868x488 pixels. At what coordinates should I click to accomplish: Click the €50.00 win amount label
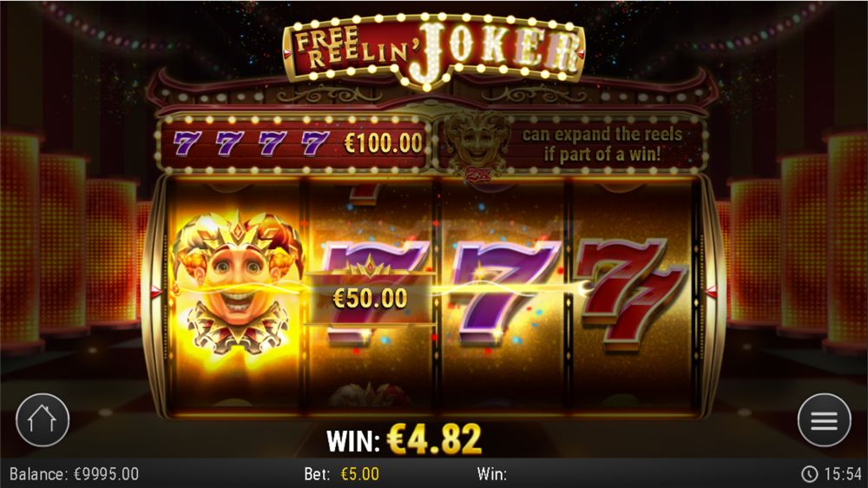click(x=370, y=299)
